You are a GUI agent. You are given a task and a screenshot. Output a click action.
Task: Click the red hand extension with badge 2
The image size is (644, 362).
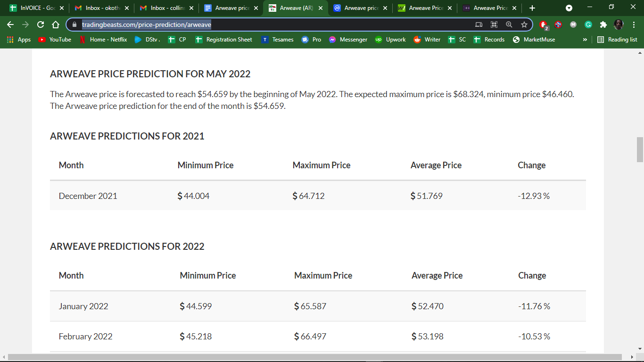pyautogui.click(x=543, y=24)
